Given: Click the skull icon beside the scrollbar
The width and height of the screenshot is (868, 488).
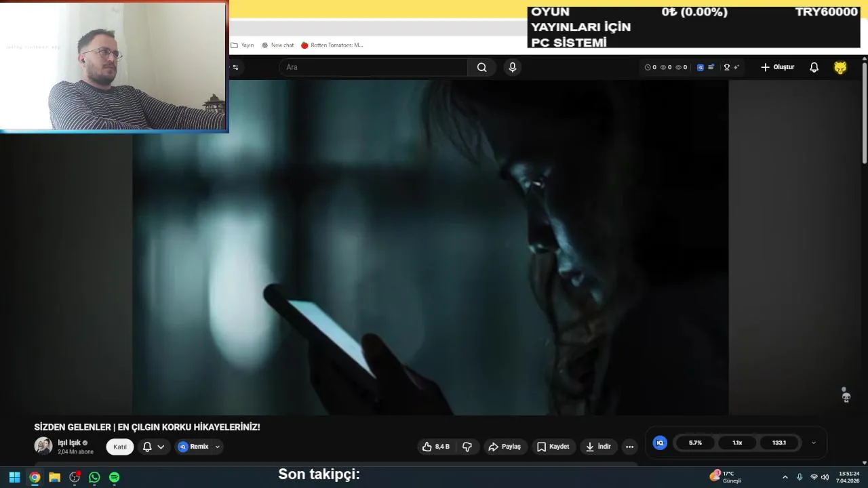Looking at the screenshot, I should [846, 396].
